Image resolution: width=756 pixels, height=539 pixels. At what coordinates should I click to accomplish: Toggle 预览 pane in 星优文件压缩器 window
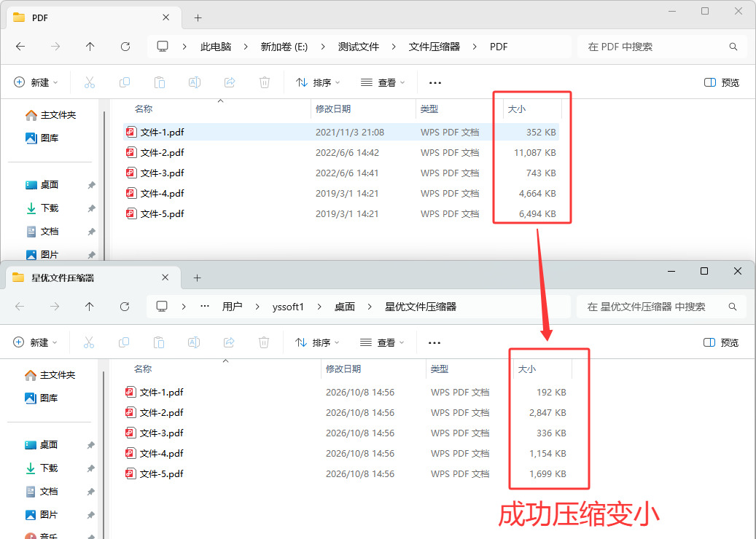click(721, 342)
